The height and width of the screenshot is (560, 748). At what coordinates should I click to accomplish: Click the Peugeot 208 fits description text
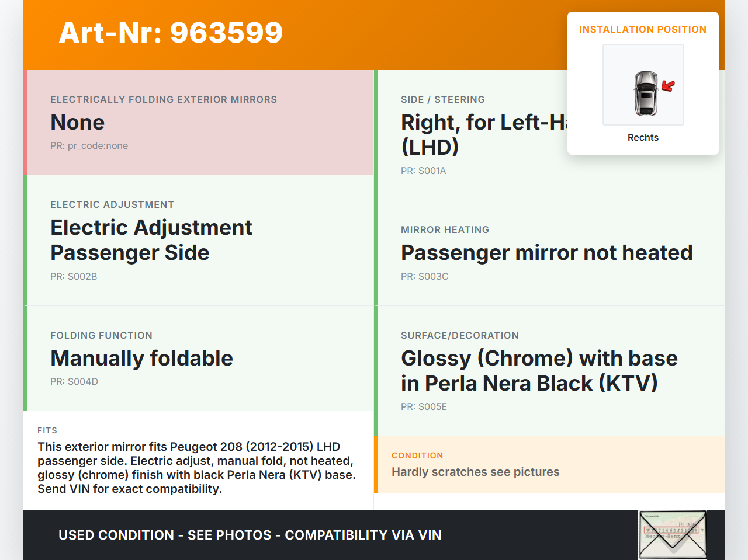click(x=197, y=468)
